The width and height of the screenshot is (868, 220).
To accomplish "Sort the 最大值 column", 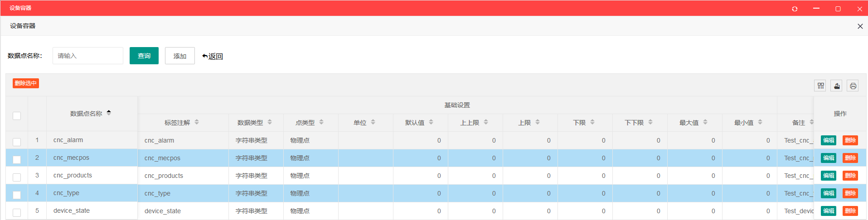I will 705,122.
